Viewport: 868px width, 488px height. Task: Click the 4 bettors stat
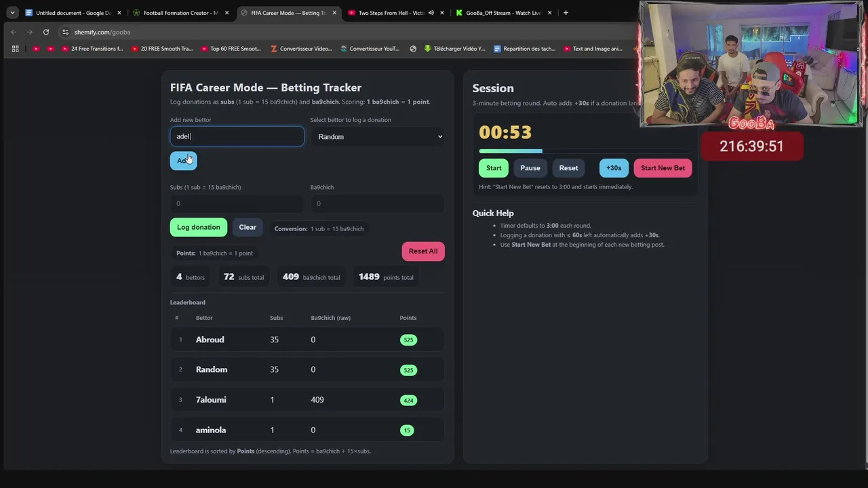pyautogui.click(x=191, y=277)
